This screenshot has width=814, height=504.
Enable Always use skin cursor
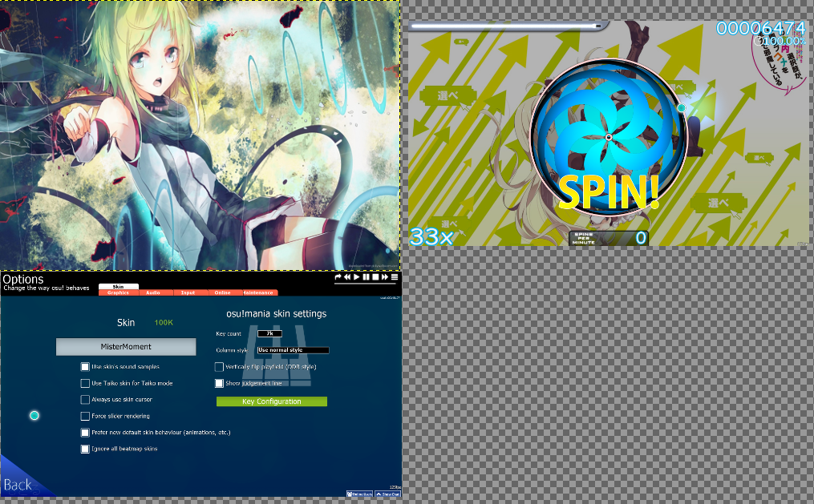pos(85,400)
